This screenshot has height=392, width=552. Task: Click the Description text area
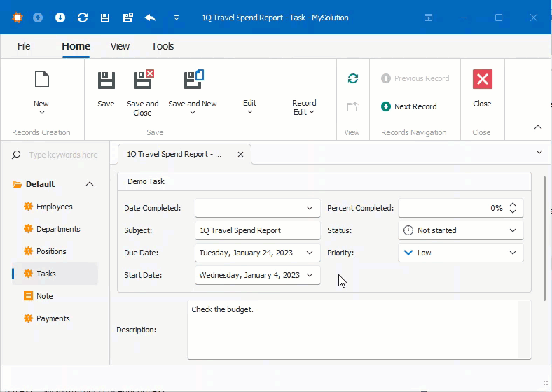pos(359,330)
